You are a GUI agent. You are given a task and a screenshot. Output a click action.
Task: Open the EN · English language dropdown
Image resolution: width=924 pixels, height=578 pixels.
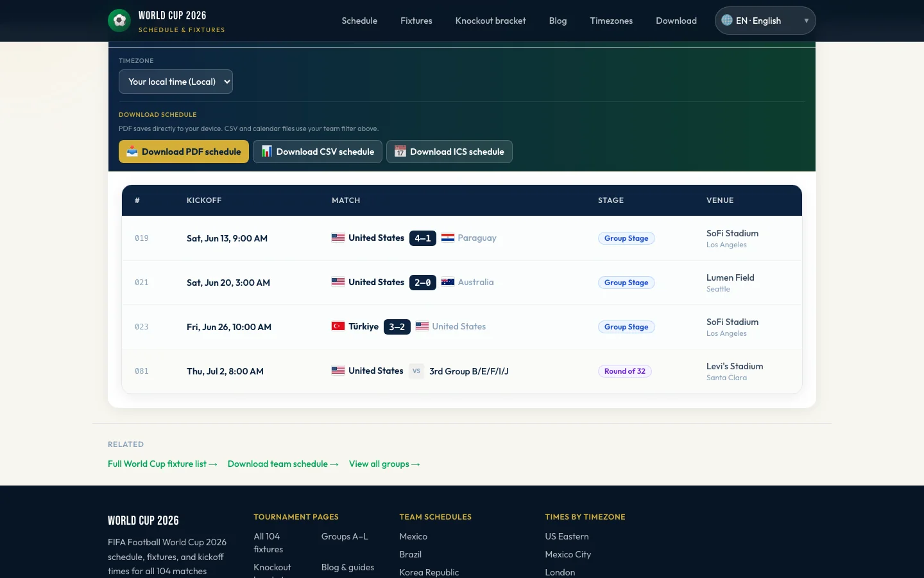(766, 21)
